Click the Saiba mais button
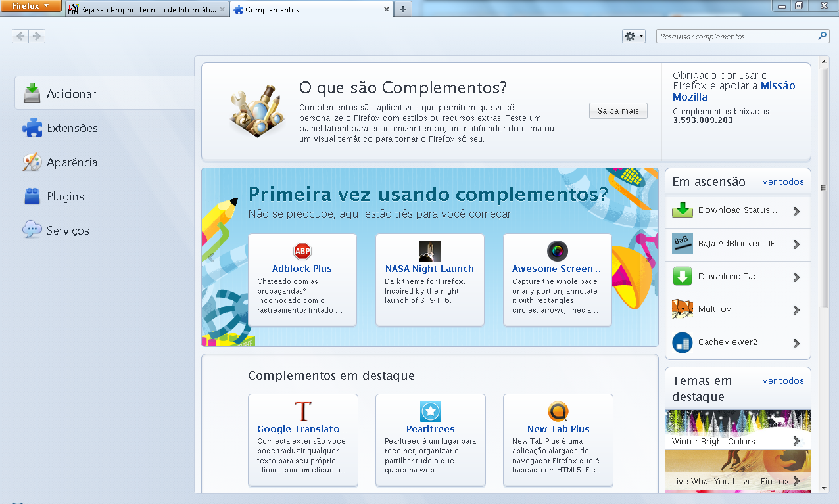Image resolution: width=839 pixels, height=504 pixels. [x=618, y=110]
